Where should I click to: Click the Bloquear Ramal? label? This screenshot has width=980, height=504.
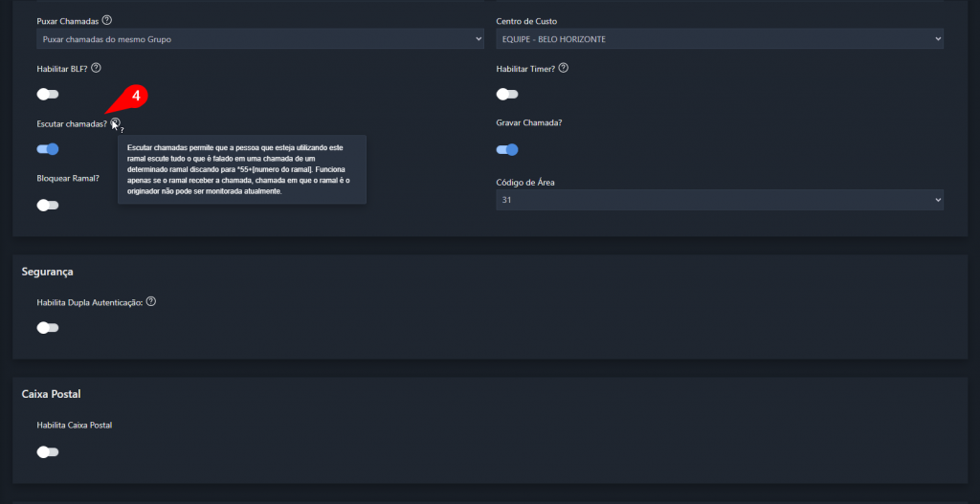point(68,178)
